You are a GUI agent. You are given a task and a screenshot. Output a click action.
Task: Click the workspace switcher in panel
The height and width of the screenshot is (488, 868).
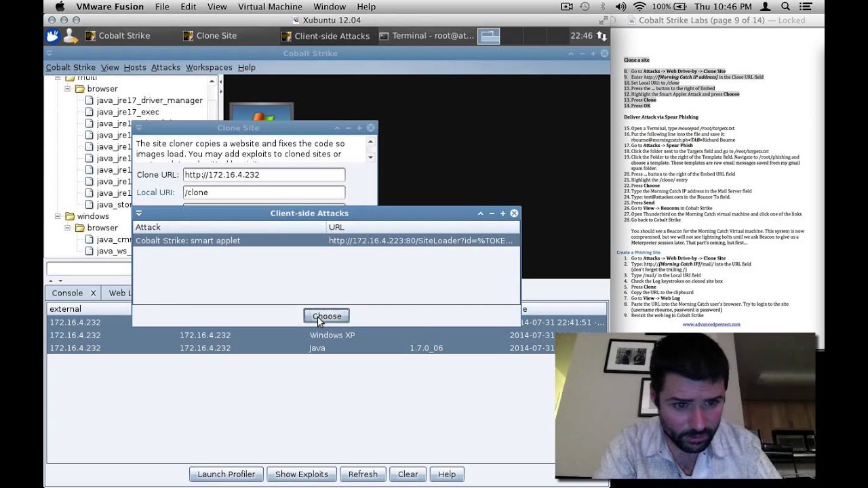[489, 36]
